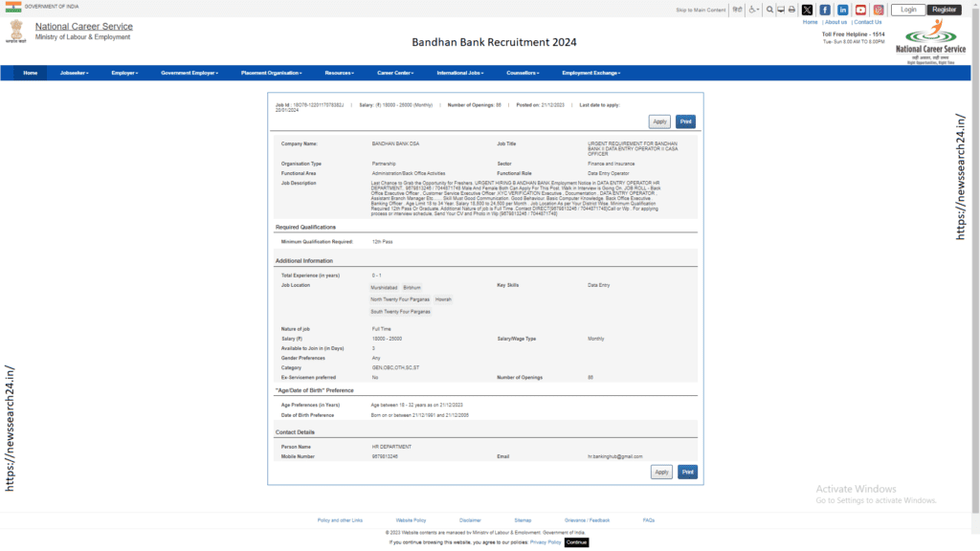Click 'Data Entry Operator' functional role value
The image size is (980, 551).
[609, 174]
